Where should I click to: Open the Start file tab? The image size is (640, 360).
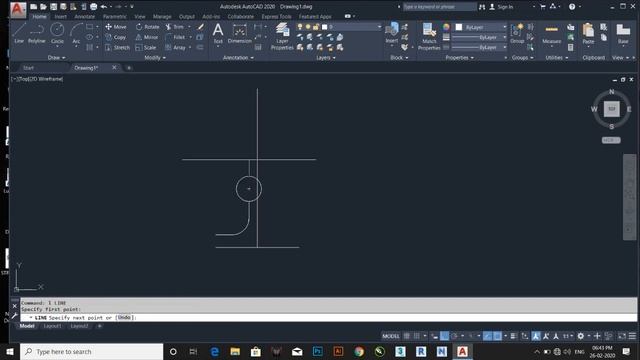[x=29, y=68]
